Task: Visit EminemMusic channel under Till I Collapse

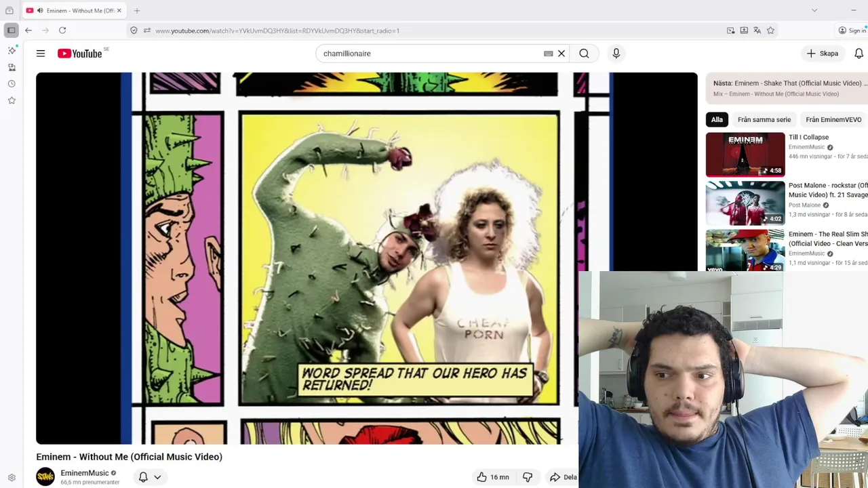Action: point(806,147)
